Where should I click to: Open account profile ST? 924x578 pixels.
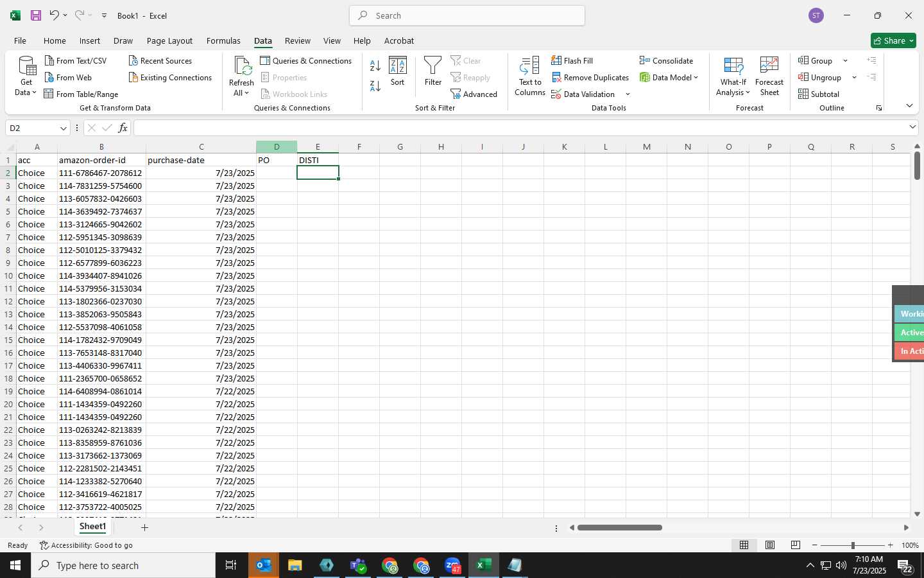[x=816, y=15]
